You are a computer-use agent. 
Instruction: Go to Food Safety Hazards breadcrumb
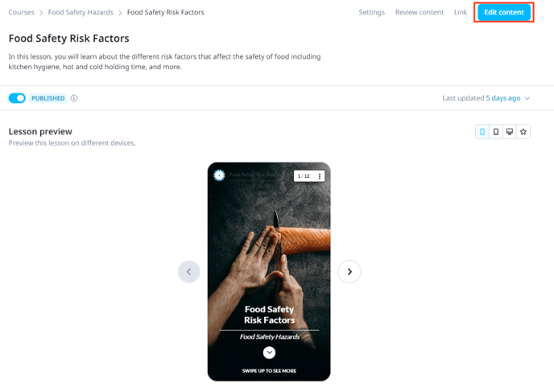click(81, 12)
